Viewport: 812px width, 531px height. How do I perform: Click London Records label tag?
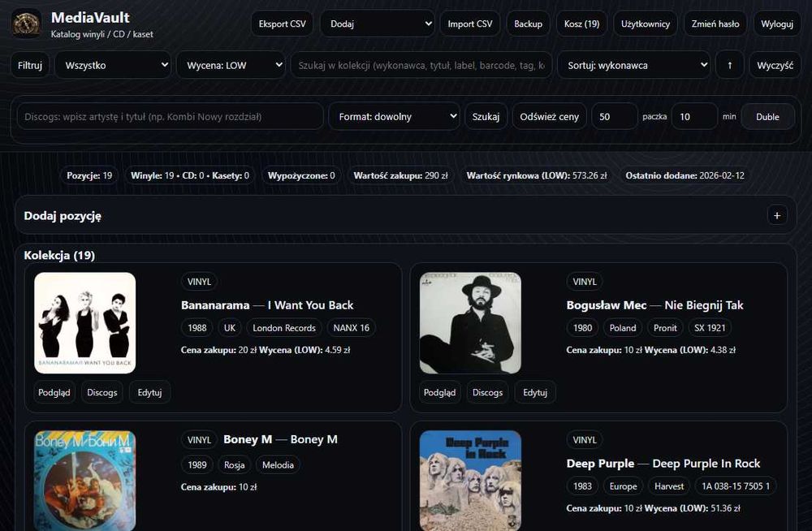pos(283,328)
